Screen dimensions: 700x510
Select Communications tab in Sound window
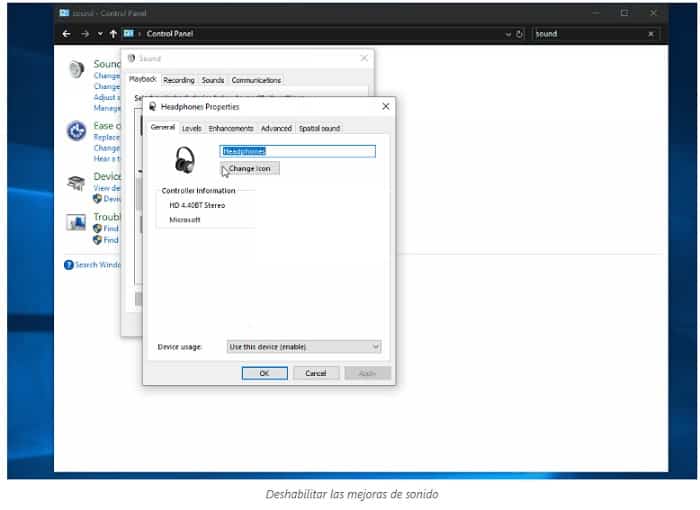[x=256, y=80]
